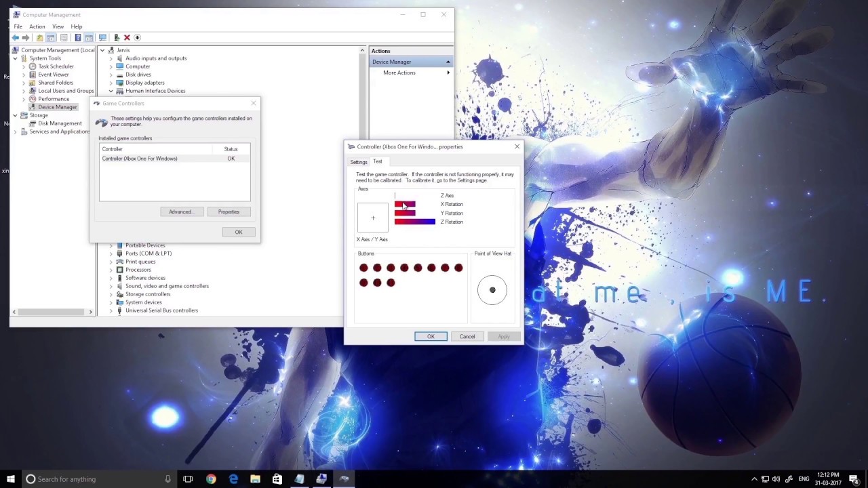The image size is (868, 488).
Task: Open the Store icon on the taskbar
Action: click(x=277, y=479)
